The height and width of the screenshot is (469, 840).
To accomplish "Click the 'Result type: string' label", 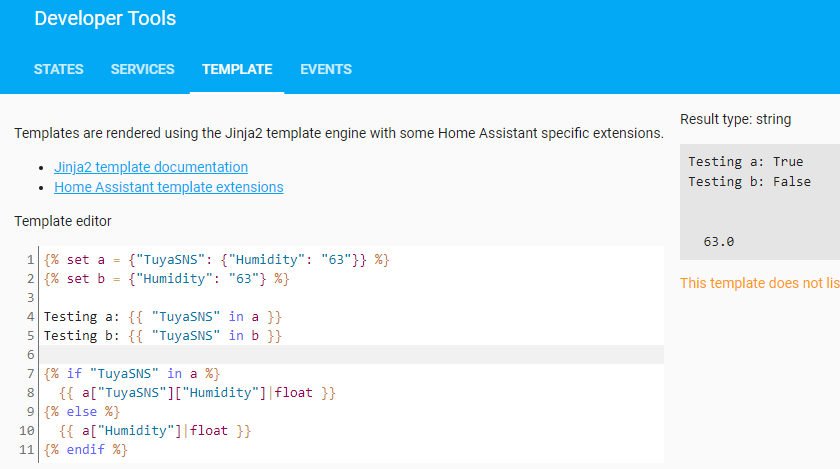I will click(735, 119).
